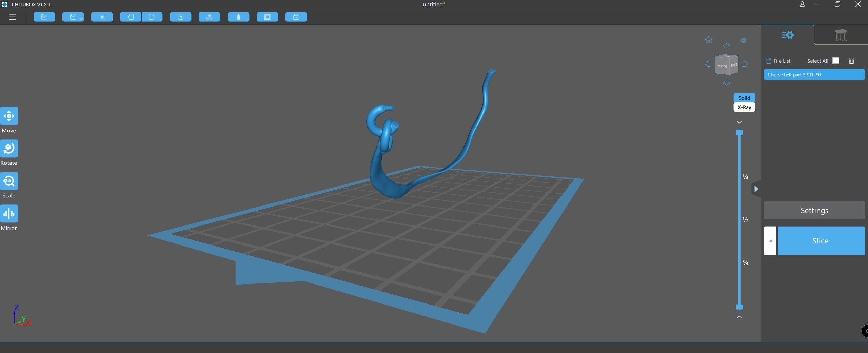Reset view with the home icon
This screenshot has width=868, height=353.
(709, 40)
